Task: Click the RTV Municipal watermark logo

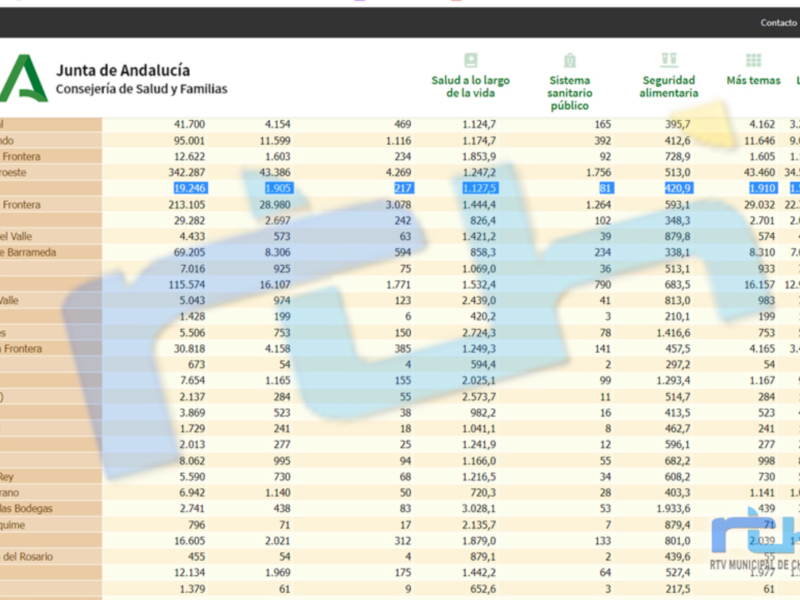Action: tap(755, 545)
